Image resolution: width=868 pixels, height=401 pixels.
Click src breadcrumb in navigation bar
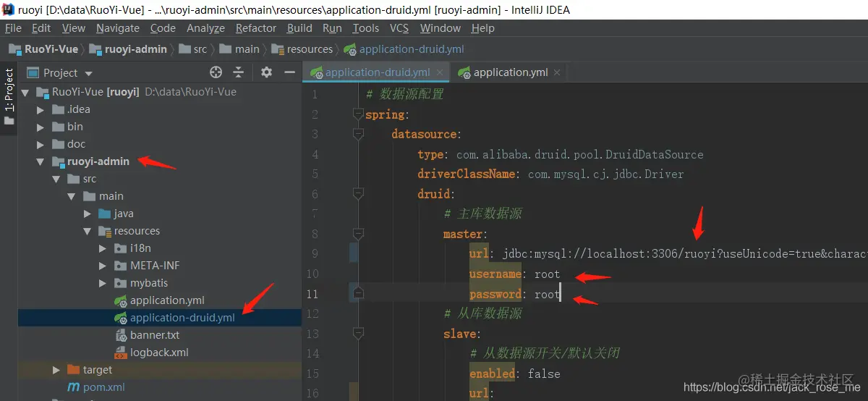coord(192,49)
